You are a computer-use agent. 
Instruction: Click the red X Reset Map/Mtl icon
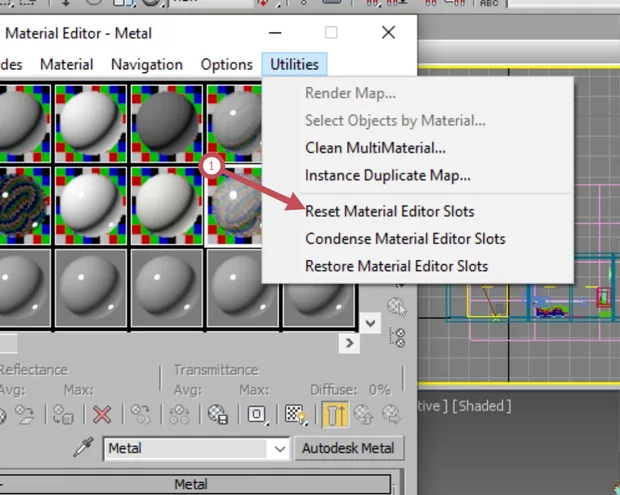102,414
